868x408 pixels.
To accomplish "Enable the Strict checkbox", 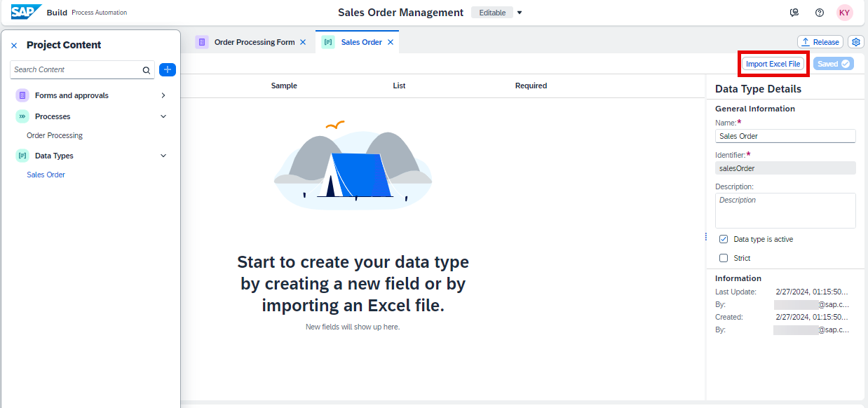I will click(724, 258).
